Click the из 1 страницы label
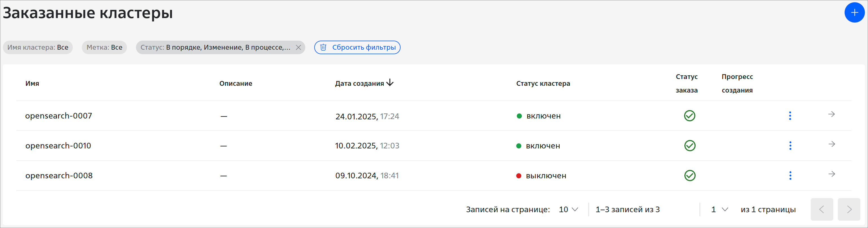 click(x=768, y=209)
